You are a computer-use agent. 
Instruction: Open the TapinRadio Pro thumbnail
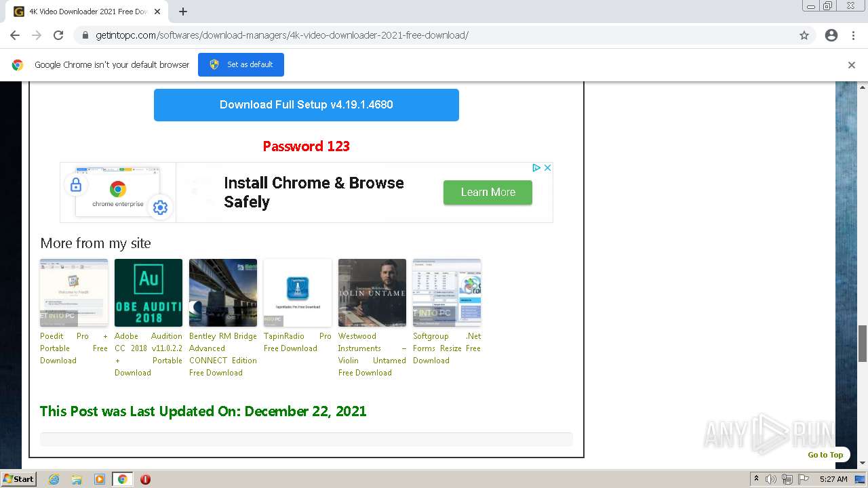click(298, 293)
